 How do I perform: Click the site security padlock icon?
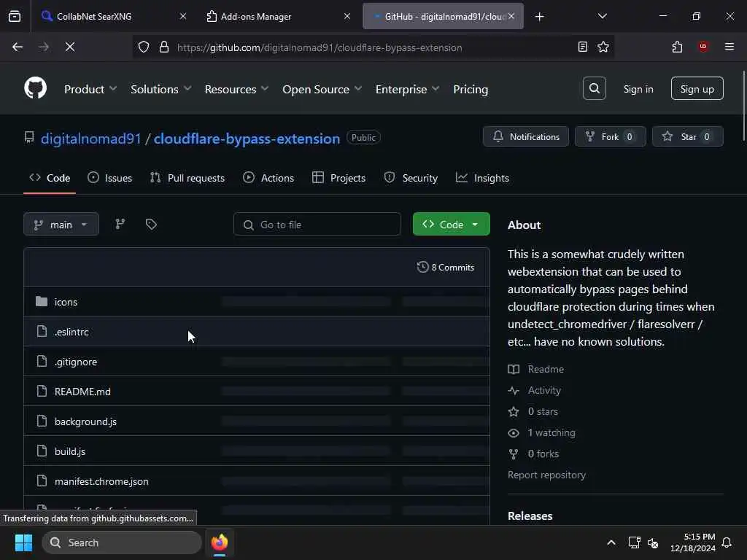(x=164, y=47)
